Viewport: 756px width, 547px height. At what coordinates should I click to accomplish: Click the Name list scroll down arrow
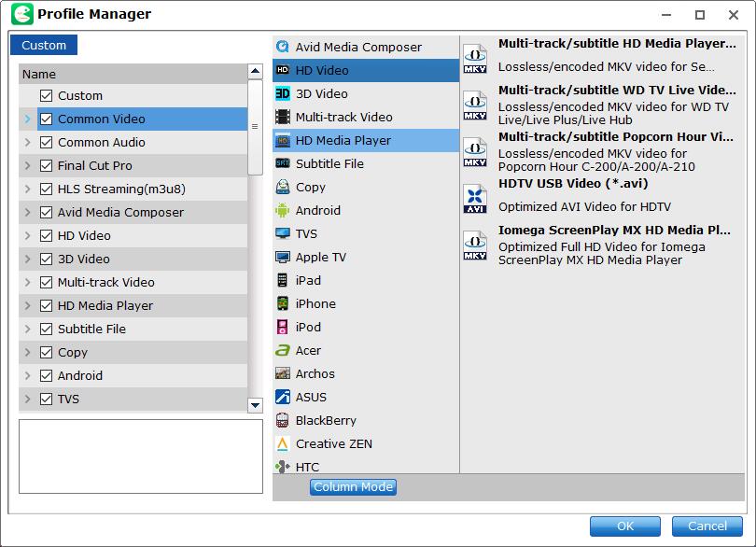click(255, 405)
